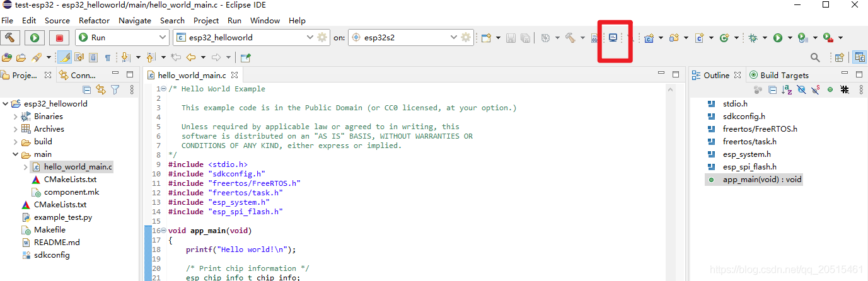Toggle Show Whitespace Characters pilcrow icon
The width and height of the screenshot is (868, 281).
(x=107, y=57)
